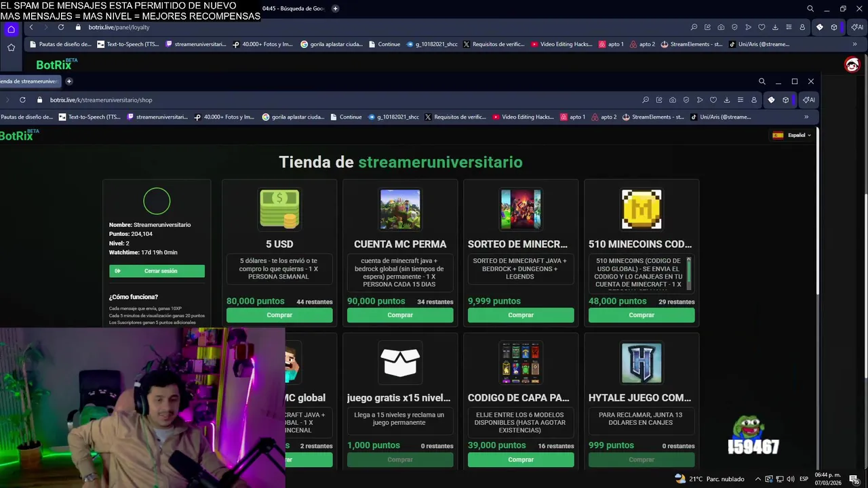The height and width of the screenshot is (488, 868).
Task: Click heart bookmark icon in front shop window
Action: (x=713, y=100)
